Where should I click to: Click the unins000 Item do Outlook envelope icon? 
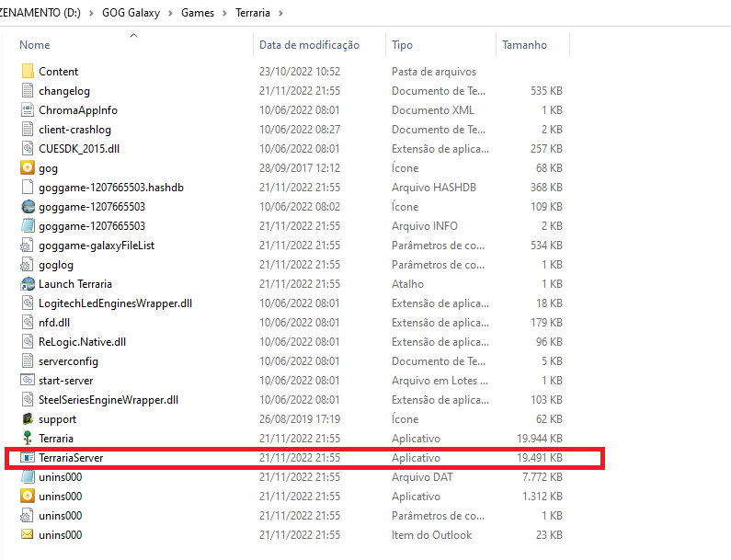pyautogui.click(x=28, y=535)
